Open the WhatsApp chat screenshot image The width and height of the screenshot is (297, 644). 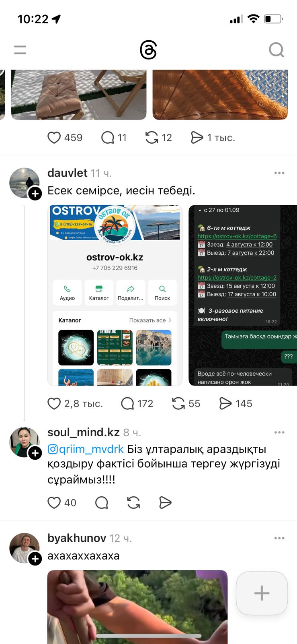(x=243, y=295)
